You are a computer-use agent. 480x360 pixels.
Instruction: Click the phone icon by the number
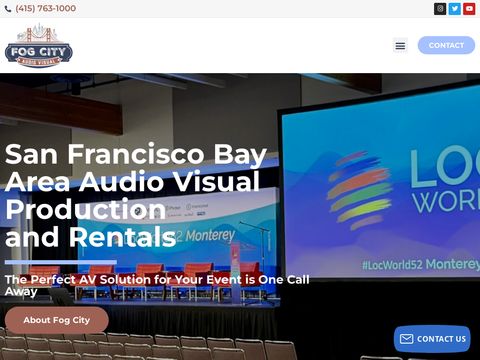(8, 9)
